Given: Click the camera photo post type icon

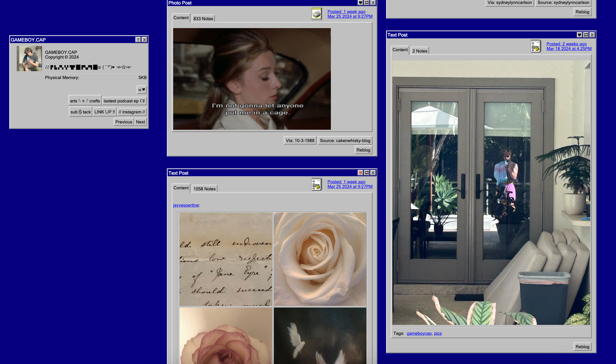Looking at the screenshot, I should click(x=317, y=14).
